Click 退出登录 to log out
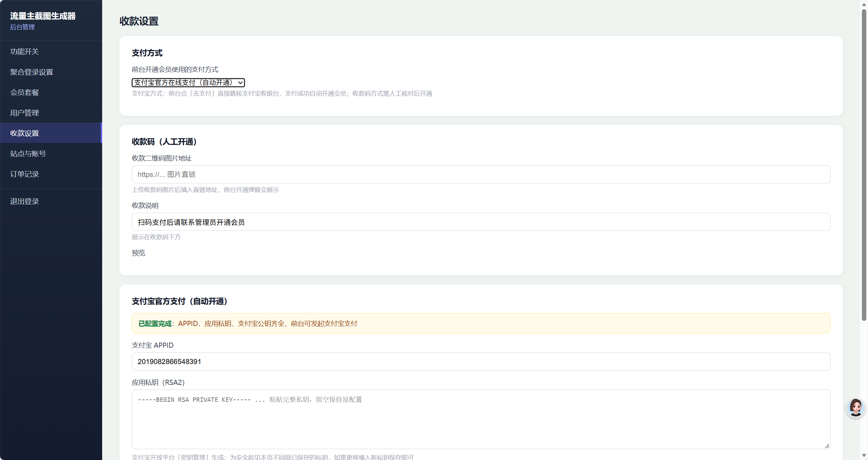 coord(51,201)
